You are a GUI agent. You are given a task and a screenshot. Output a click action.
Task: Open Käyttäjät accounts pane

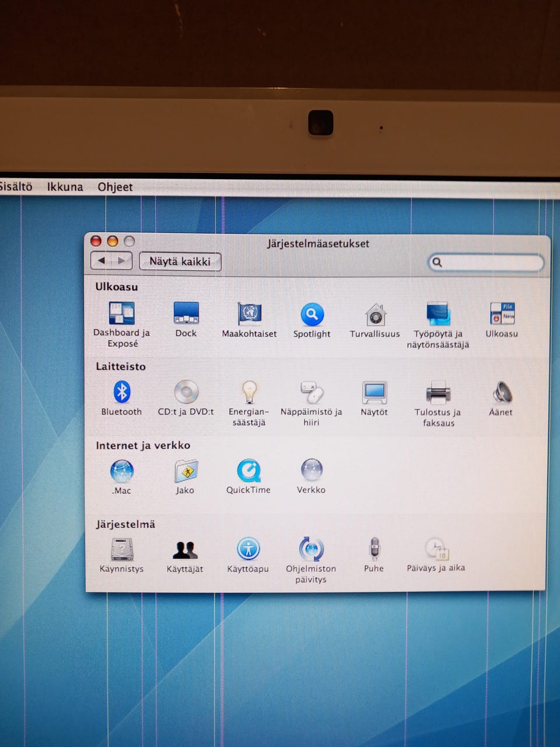185,550
